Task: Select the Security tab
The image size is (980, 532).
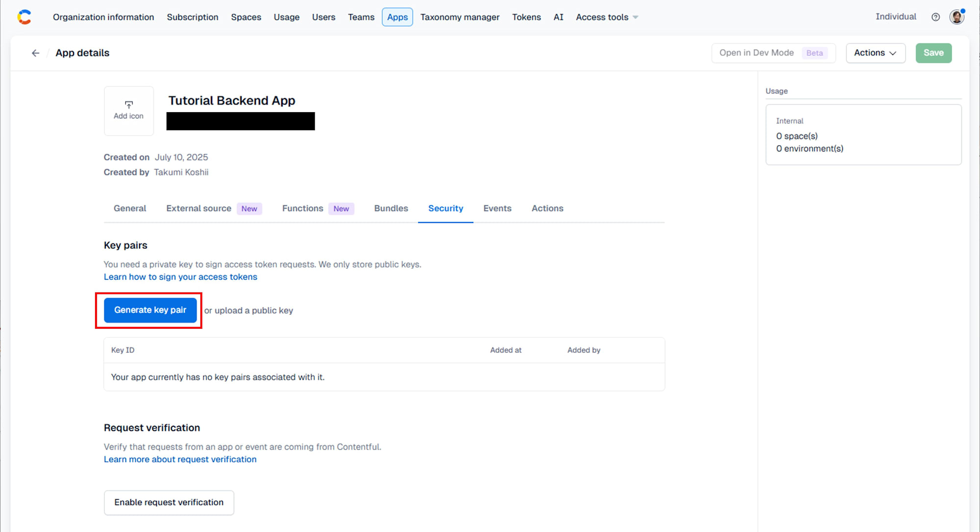Action: 445,209
